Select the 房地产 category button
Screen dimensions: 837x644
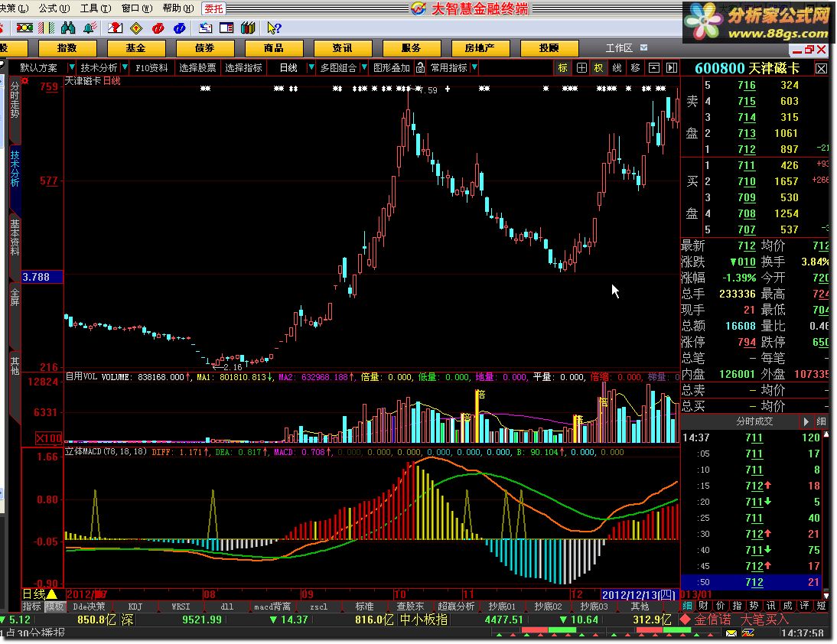pyautogui.click(x=480, y=48)
